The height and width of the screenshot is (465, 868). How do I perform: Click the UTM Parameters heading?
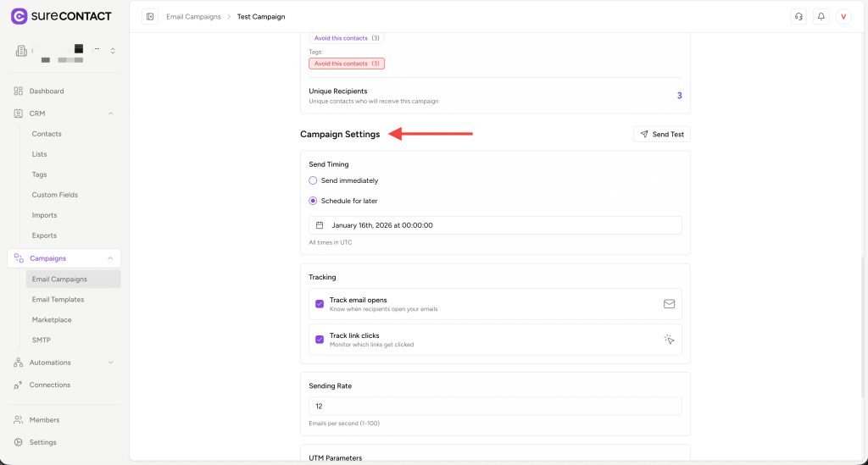(x=336, y=458)
